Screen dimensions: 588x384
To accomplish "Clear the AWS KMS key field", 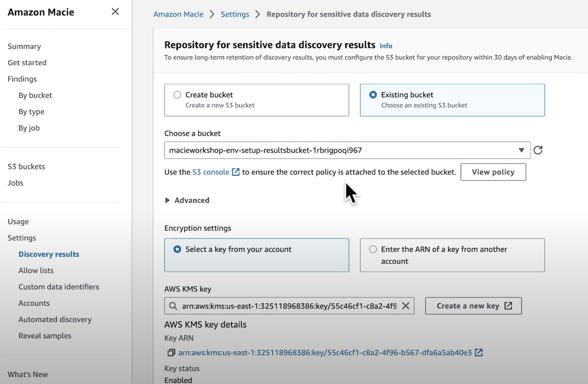I will (405, 306).
